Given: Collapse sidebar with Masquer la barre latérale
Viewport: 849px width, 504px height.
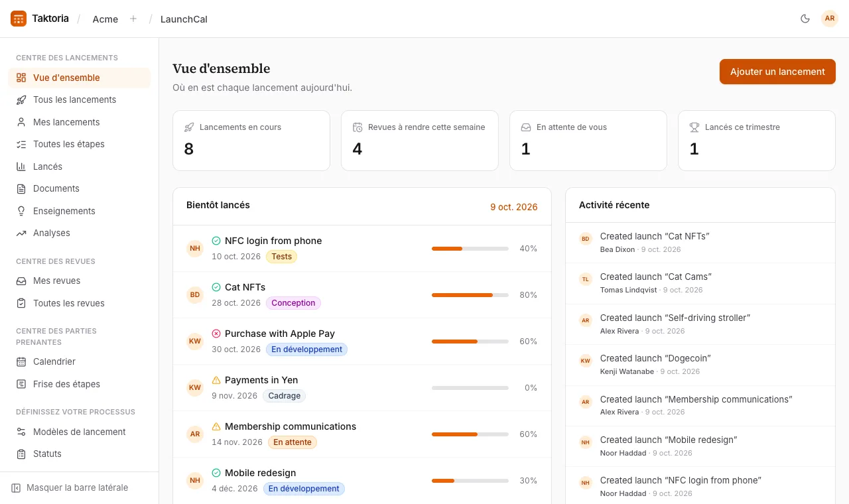Looking at the screenshot, I should (70, 487).
